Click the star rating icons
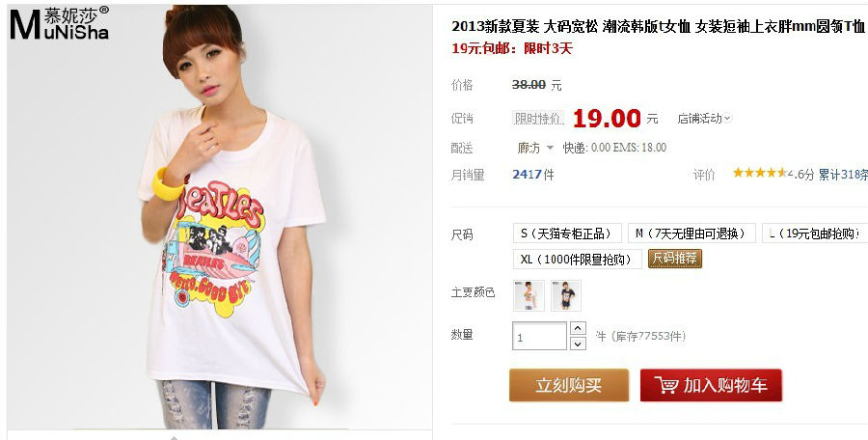Viewport: 868px width, 440px height. [x=760, y=173]
